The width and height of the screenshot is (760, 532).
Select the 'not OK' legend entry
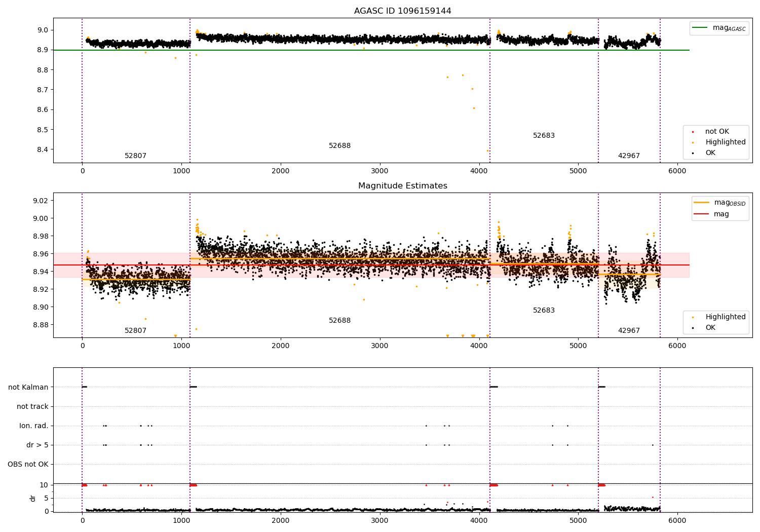pyautogui.click(x=716, y=131)
